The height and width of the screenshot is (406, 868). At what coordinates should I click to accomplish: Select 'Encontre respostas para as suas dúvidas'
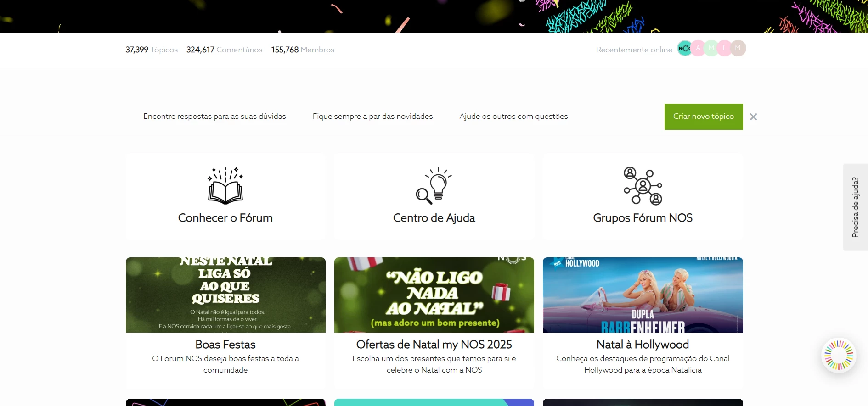(x=214, y=117)
